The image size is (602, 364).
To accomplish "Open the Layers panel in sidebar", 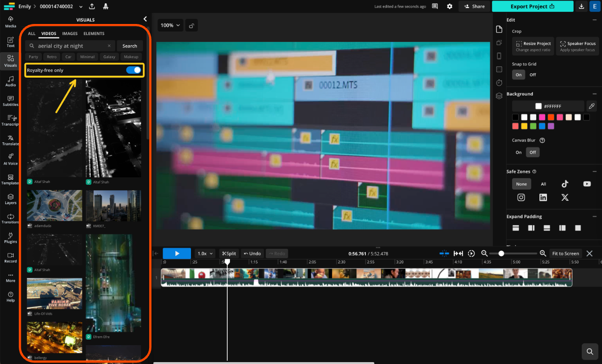I will (x=10, y=199).
